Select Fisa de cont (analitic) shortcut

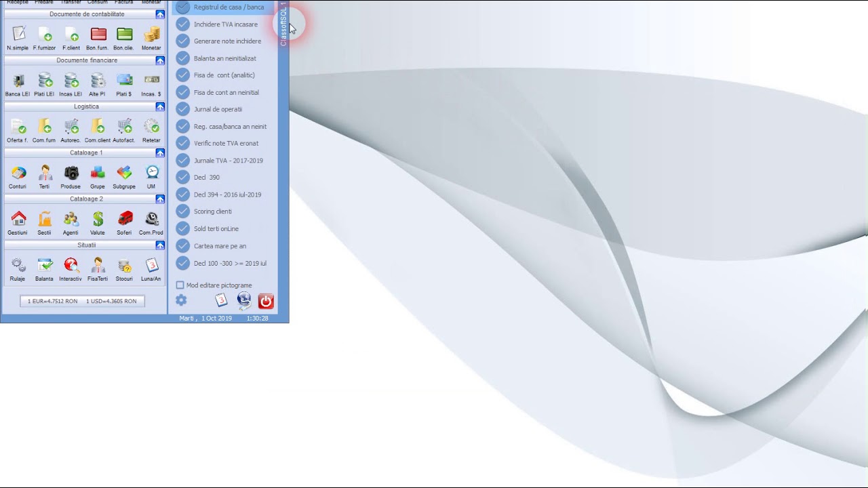[224, 75]
